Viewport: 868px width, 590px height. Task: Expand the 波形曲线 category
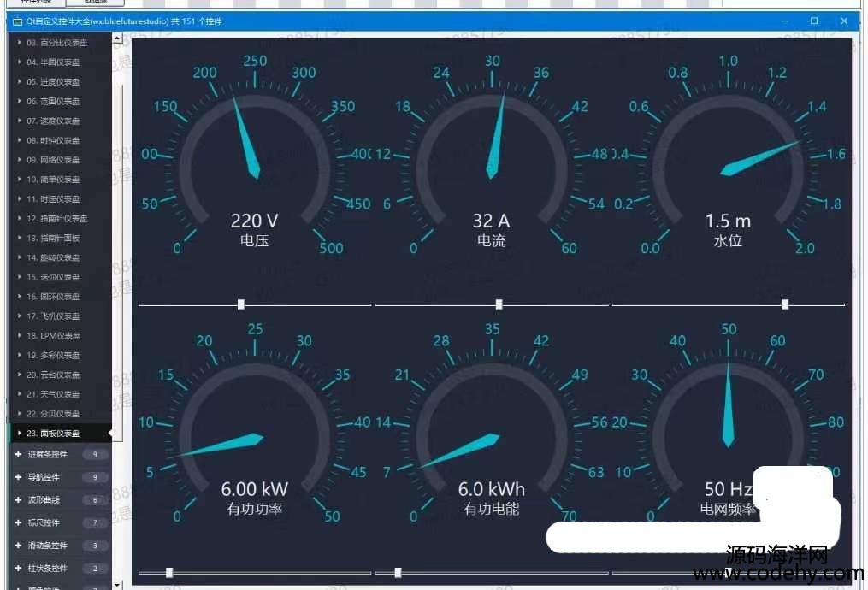(43, 500)
